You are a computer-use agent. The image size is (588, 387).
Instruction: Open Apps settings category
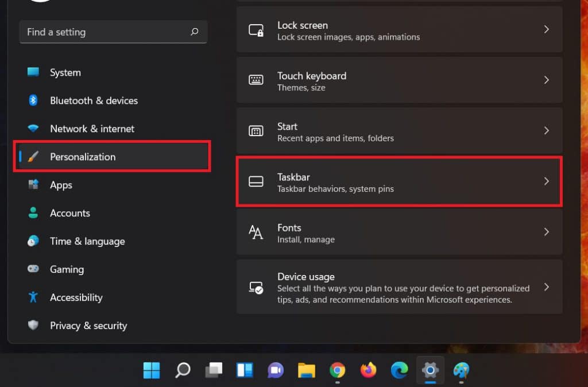113,185
